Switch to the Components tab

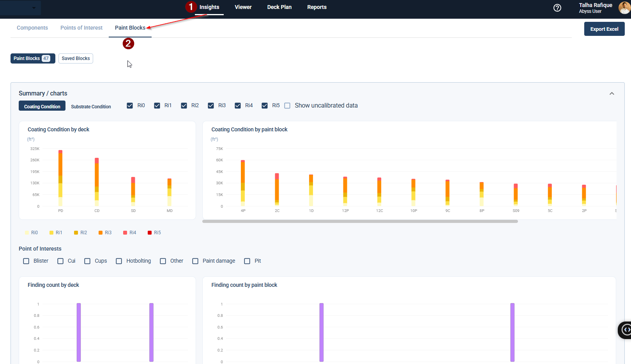click(x=32, y=28)
